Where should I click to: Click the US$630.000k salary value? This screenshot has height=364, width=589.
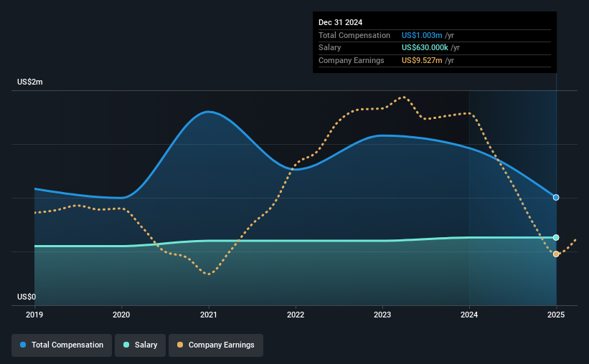coord(425,48)
